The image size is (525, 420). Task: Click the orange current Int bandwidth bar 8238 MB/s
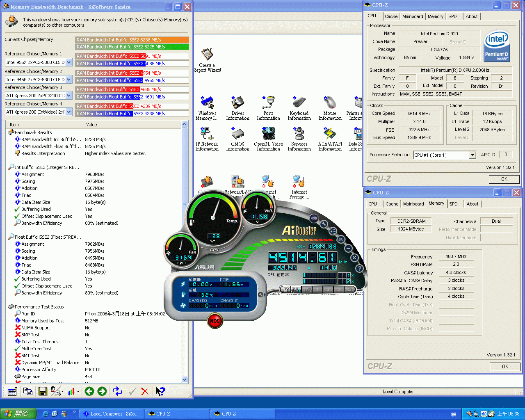click(132, 40)
